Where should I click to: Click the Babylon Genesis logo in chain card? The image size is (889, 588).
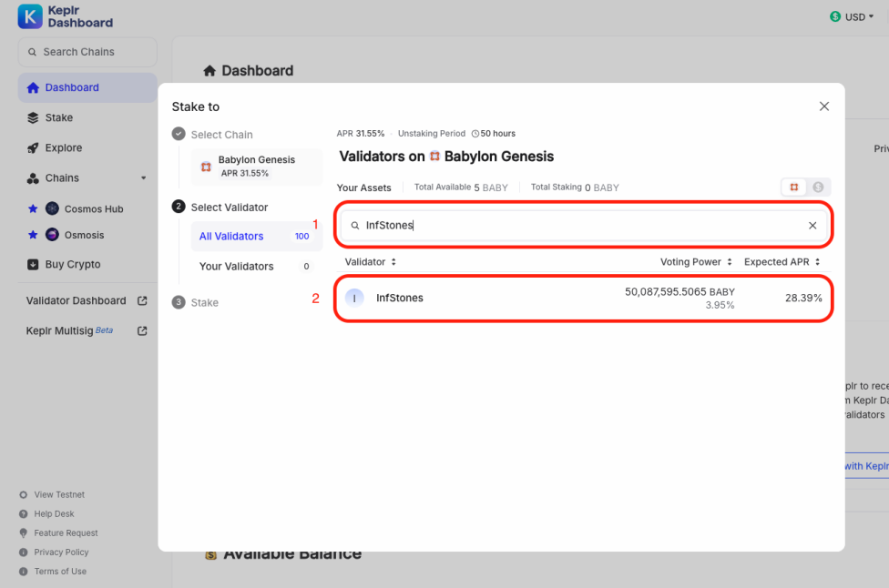(x=207, y=167)
